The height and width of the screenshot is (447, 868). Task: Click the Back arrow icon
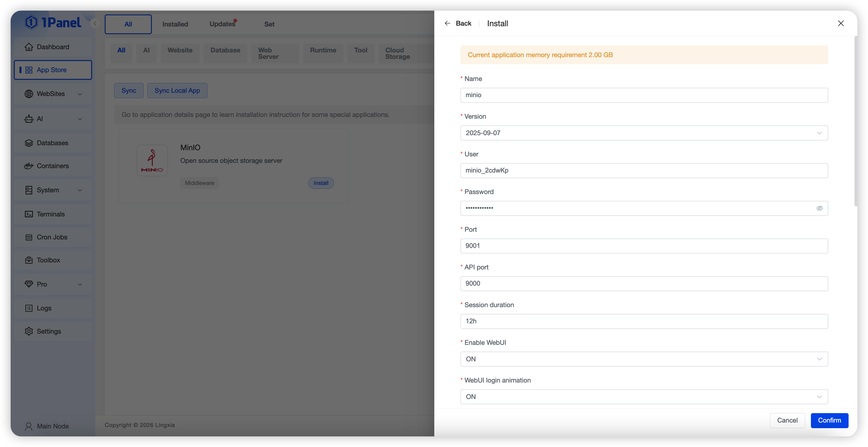(x=448, y=23)
